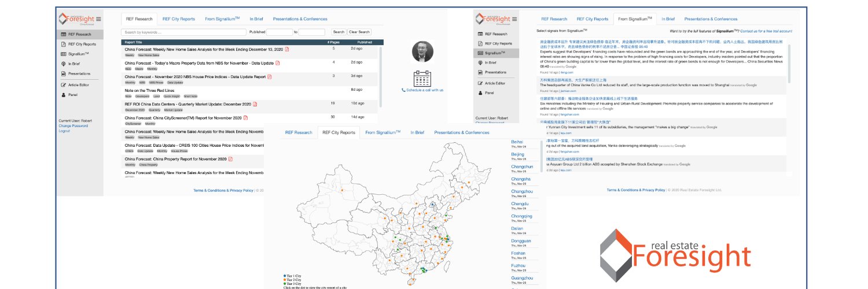Open Terms & Conditions link in right window
Image resolution: width=868 pixels, height=289 pixels.
(636, 190)
